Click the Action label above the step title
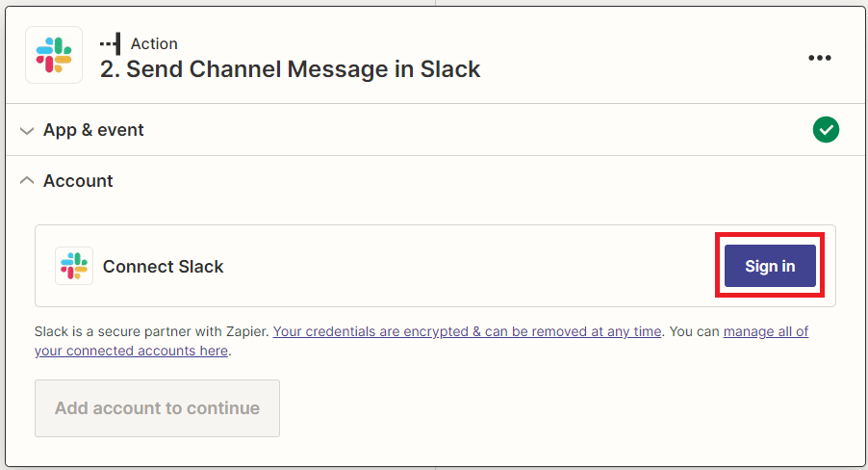 tap(154, 43)
